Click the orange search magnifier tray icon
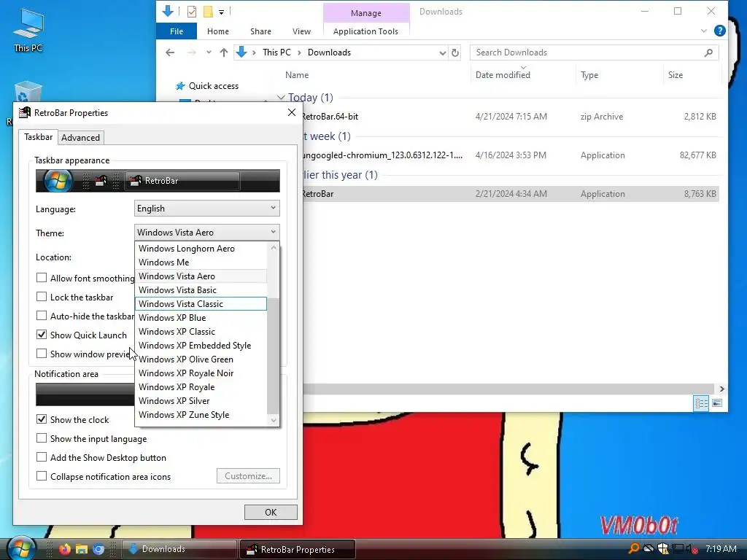Screen dimensions: 747x560 click(634, 548)
